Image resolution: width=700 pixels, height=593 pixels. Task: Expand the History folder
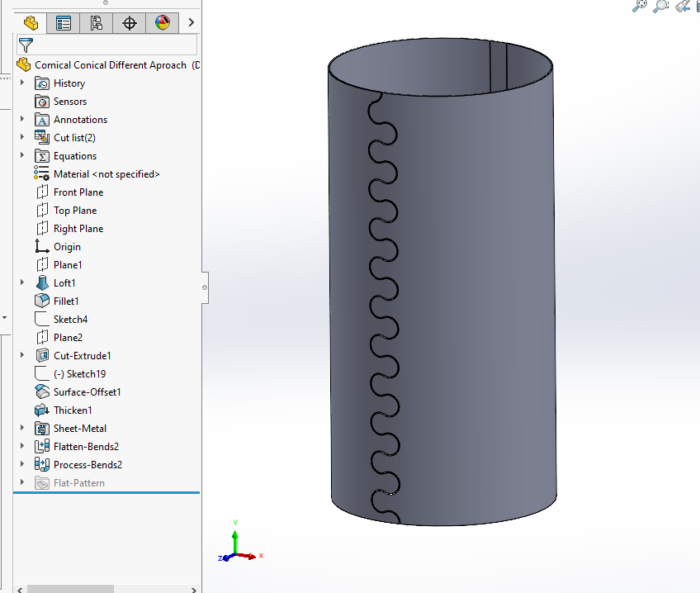22,83
